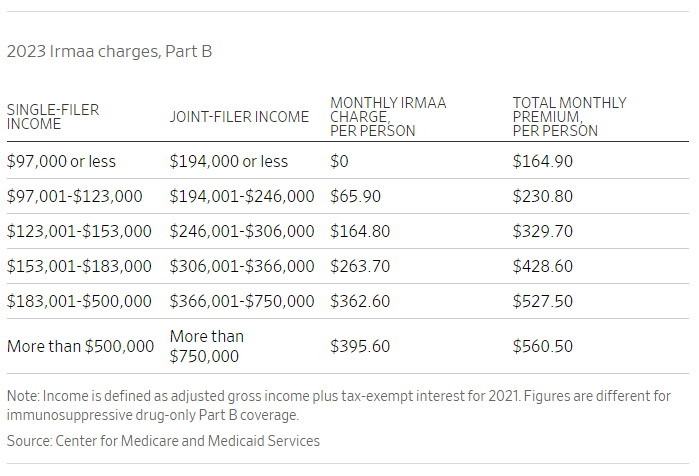The image size is (699, 476).
Task: Click the Total Monthly Premium column header
Action: tap(569, 117)
